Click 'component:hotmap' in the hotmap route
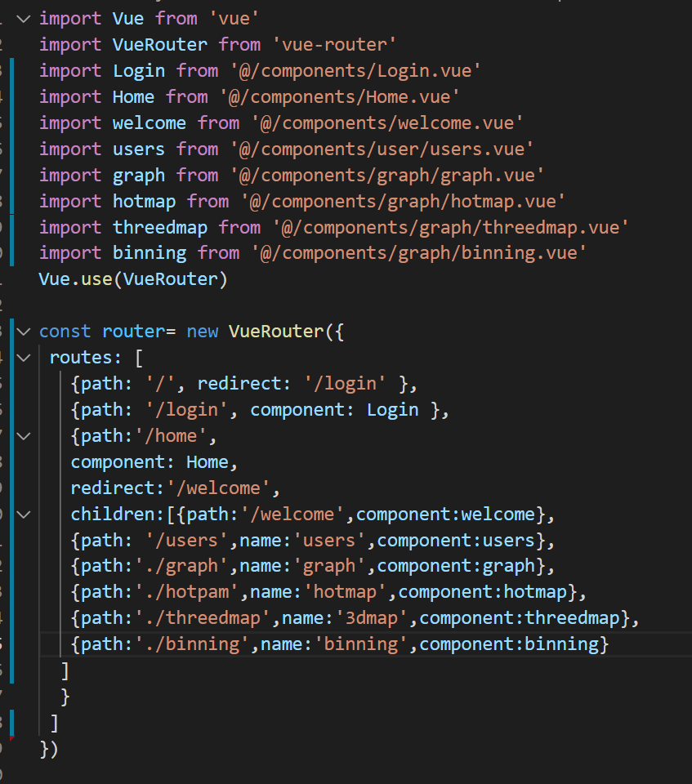The width and height of the screenshot is (692, 784). [x=482, y=593]
